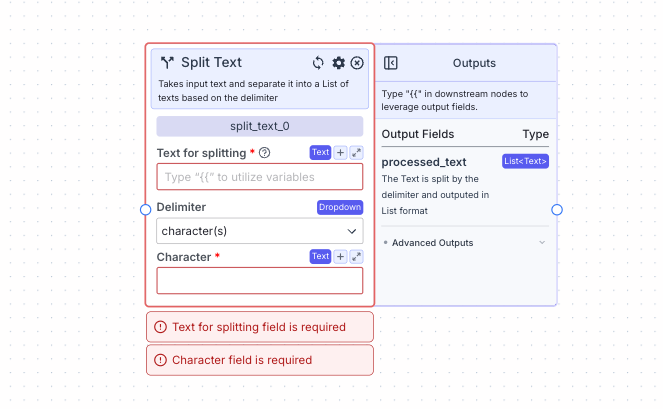Close the Split Text node
Image resolution: width=663 pixels, height=409 pixels.
357,63
